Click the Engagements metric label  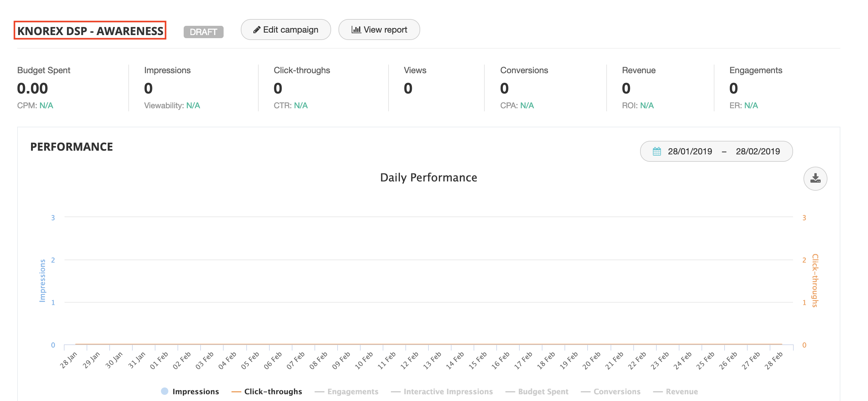756,70
